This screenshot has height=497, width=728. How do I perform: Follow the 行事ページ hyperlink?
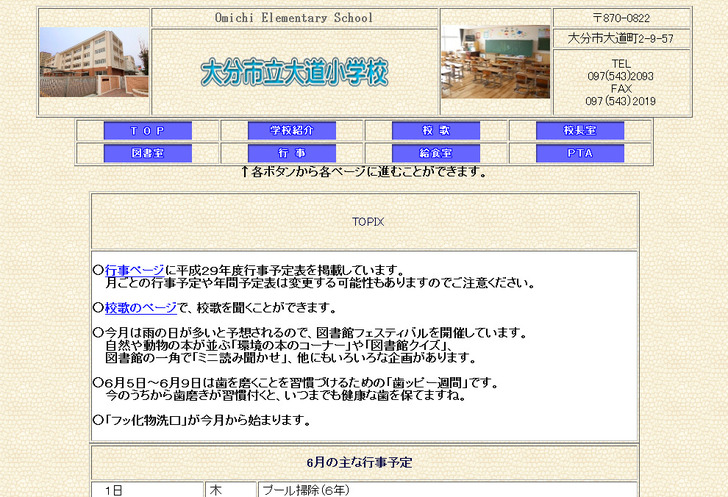point(134,270)
